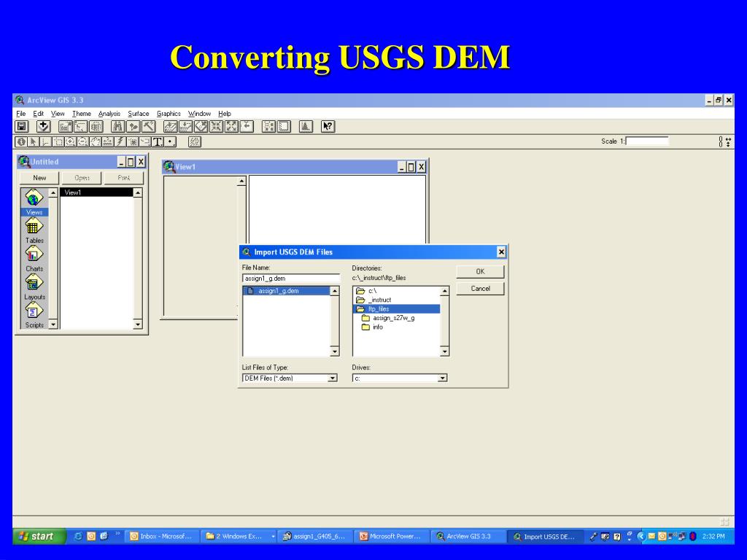747x560 pixels.
Task: Open the Help menu
Action: click(225, 113)
